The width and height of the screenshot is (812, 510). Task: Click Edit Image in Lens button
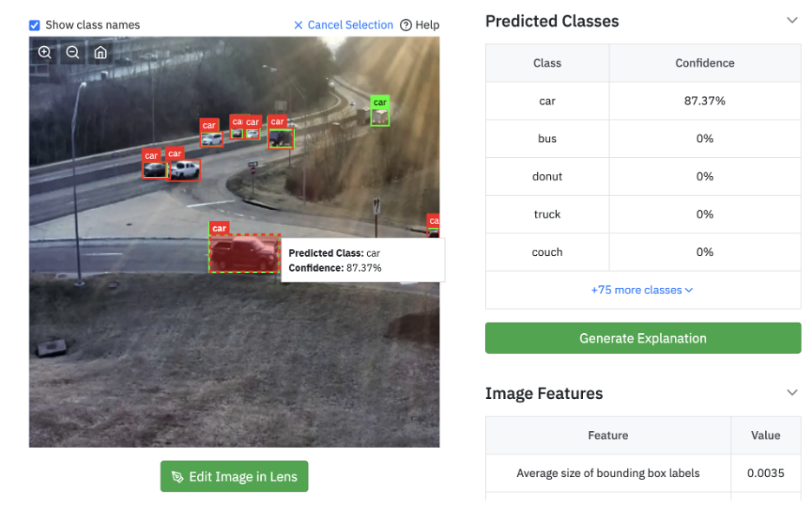pyautogui.click(x=234, y=476)
